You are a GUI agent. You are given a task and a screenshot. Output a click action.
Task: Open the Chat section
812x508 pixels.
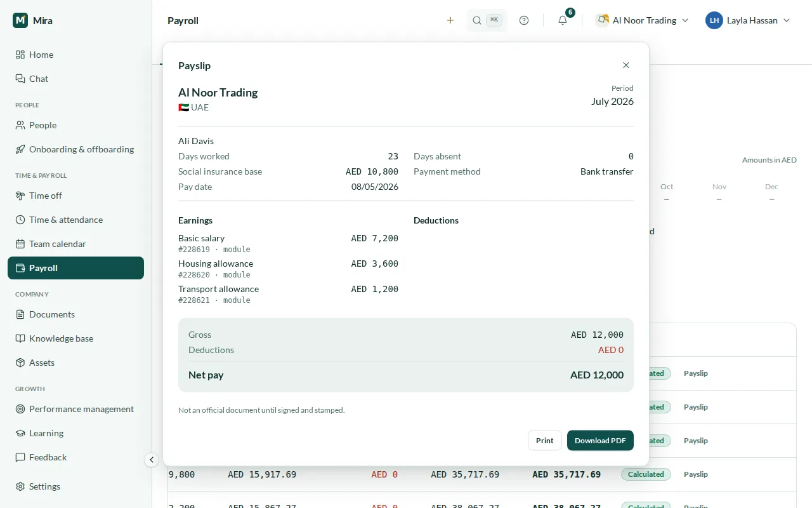point(75,79)
